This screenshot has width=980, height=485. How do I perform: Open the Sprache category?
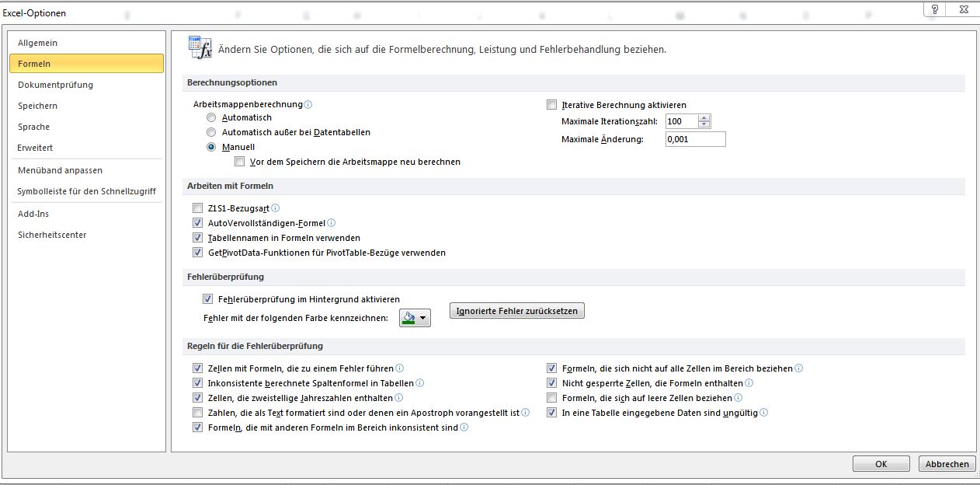coord(86,127)
